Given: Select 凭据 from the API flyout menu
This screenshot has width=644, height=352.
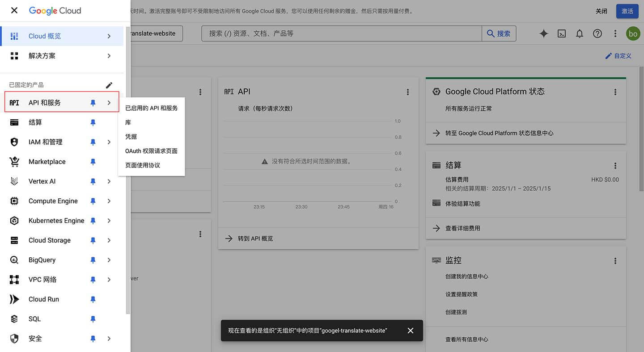Looking at the screenshot, I should tap(152, 137).
